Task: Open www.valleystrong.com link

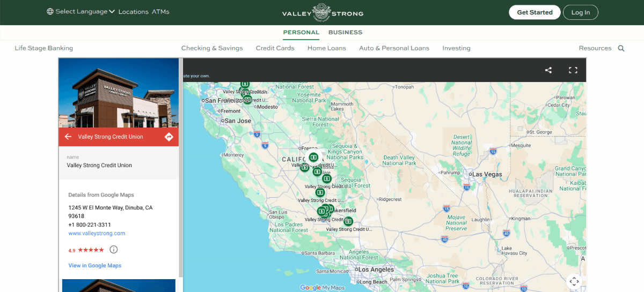Action: click(97, 234)
